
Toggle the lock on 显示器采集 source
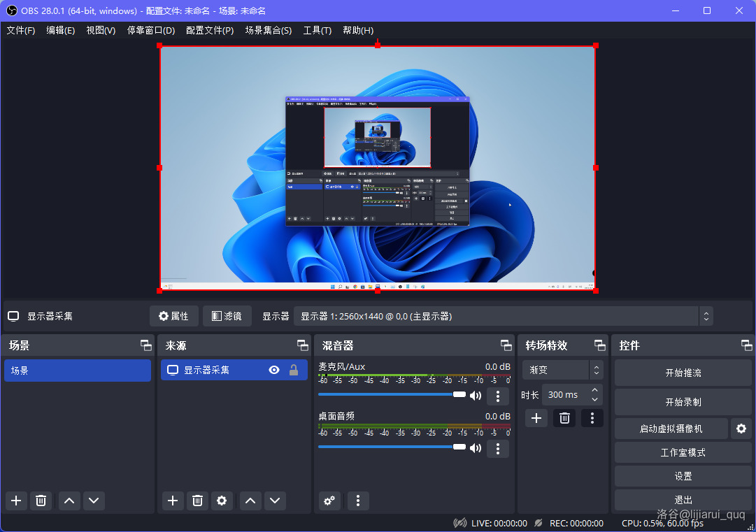294,370
